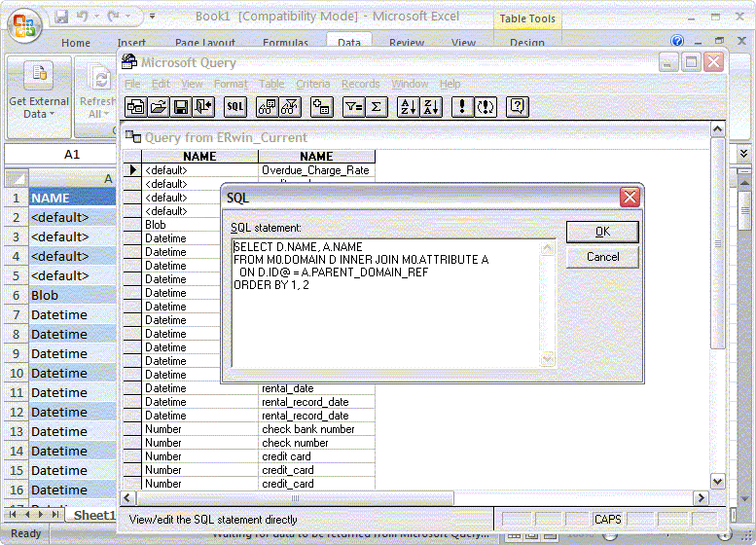Click the Select All corner in Excel
The image size is (756, 545).
[17, 179]
